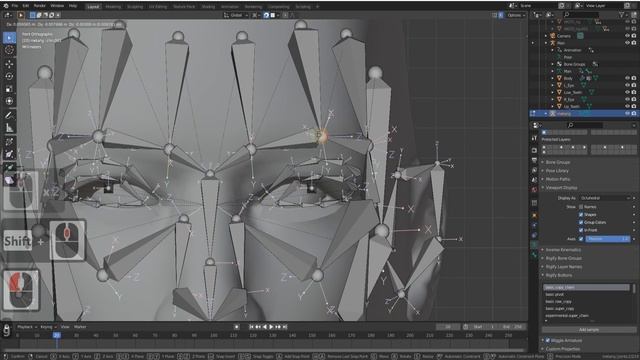Screen dimensions: 640x360
Task: Toggle the Group Colors checkbox
Action: coord(581,222)
